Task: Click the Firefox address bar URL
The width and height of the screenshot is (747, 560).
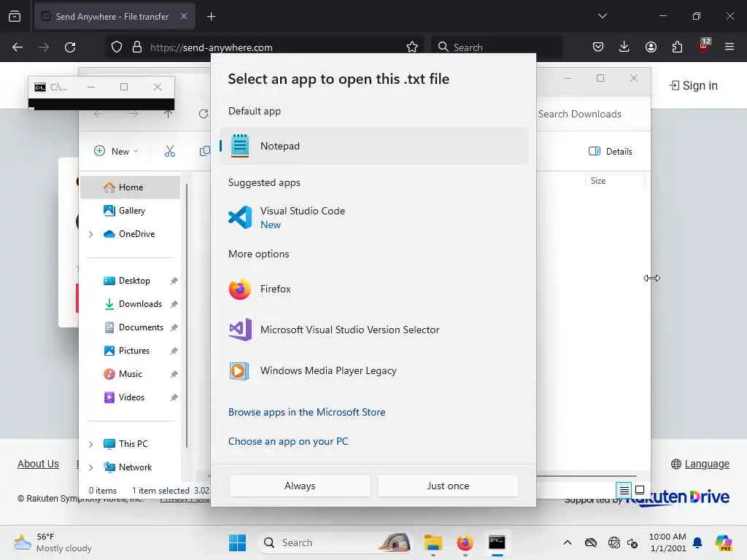Action: (212, 47)
